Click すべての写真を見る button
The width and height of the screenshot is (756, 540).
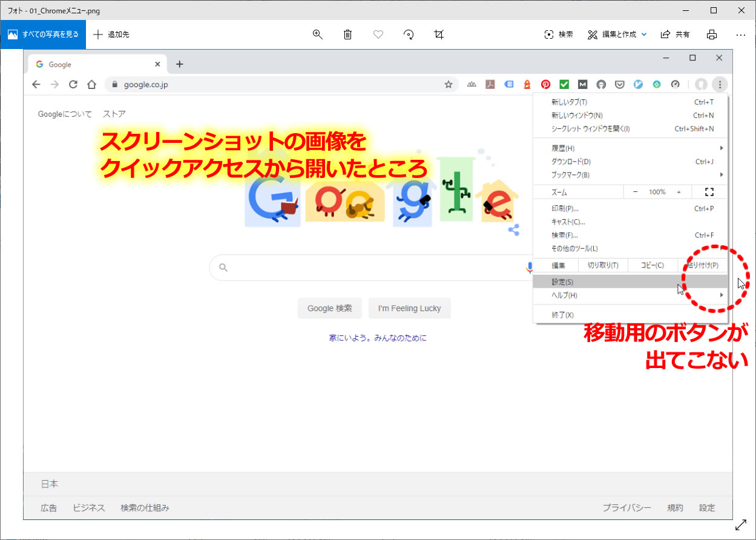click(43, 35)
